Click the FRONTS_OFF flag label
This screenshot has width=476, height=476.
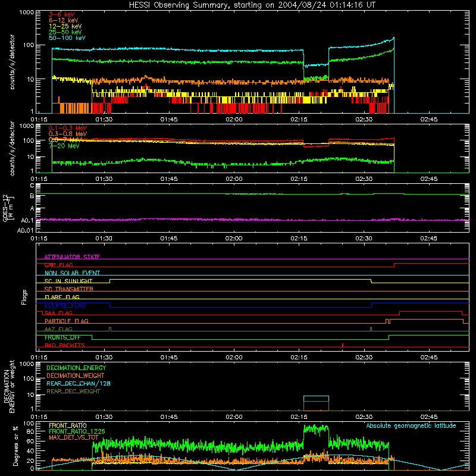tap(62, 337)
